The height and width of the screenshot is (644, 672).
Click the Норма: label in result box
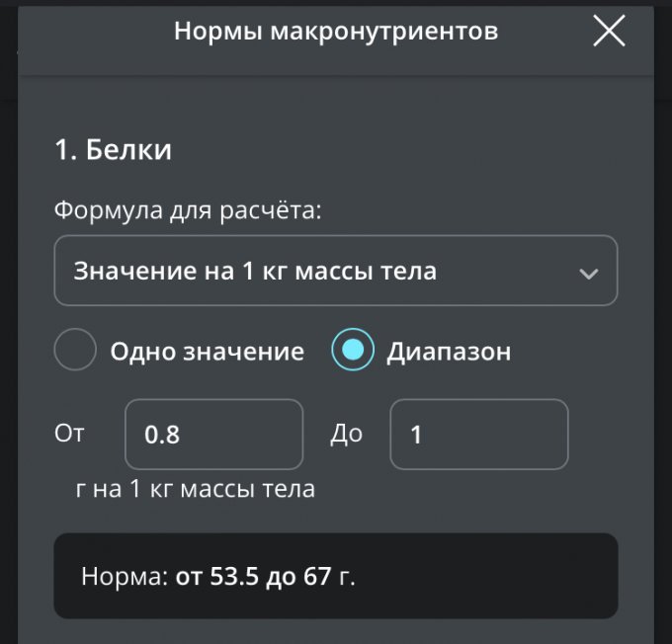(125, 577)
